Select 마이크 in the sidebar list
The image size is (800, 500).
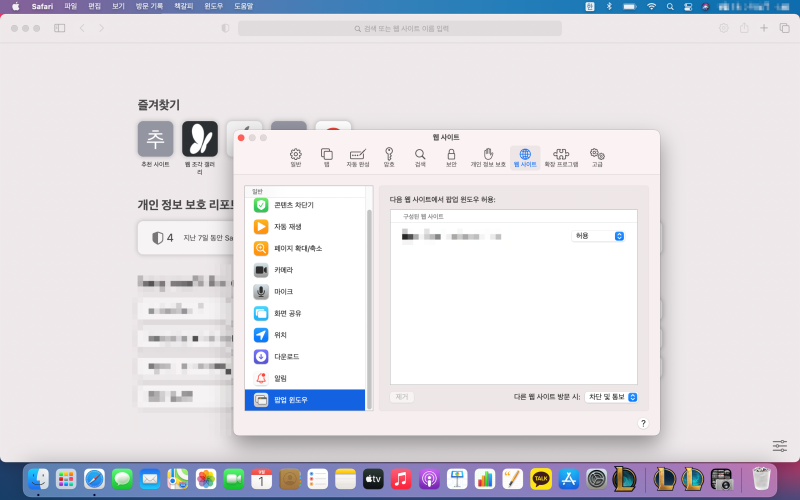305,292
